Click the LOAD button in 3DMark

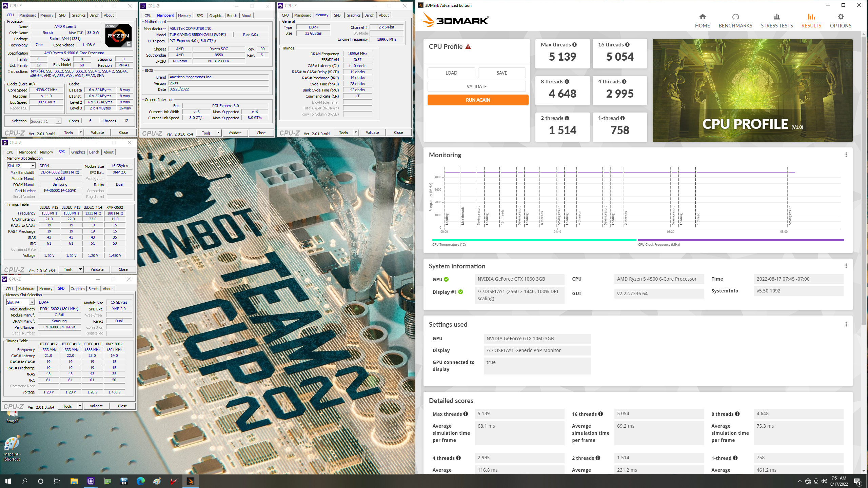[451, 73]
